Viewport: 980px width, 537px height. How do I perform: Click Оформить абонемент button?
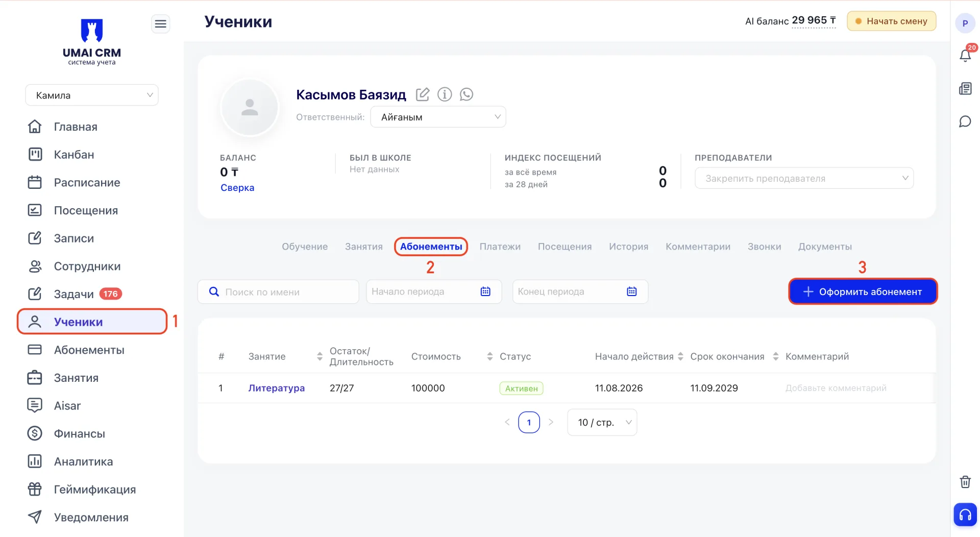(863, 291)
